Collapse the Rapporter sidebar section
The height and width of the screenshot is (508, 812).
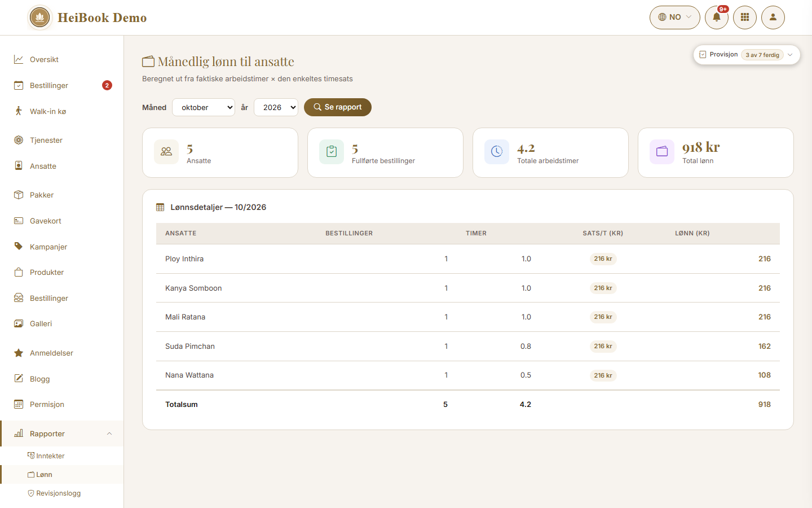pos(62,433)
